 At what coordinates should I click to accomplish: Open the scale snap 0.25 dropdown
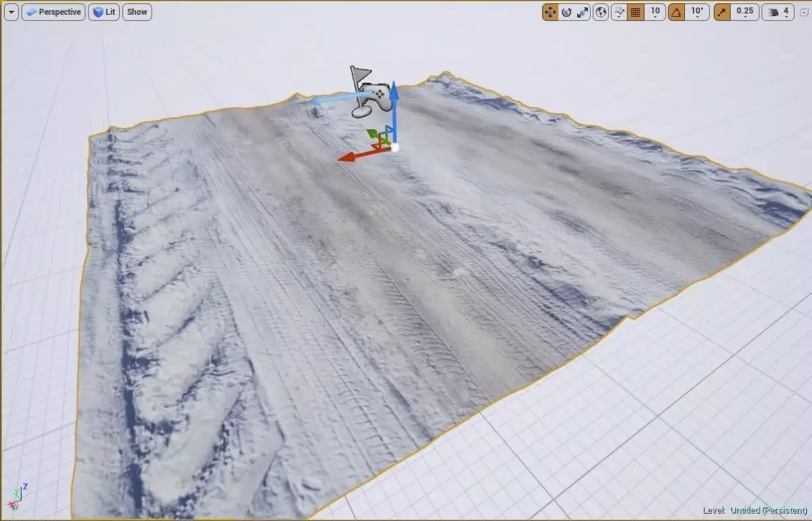point(745,12)
